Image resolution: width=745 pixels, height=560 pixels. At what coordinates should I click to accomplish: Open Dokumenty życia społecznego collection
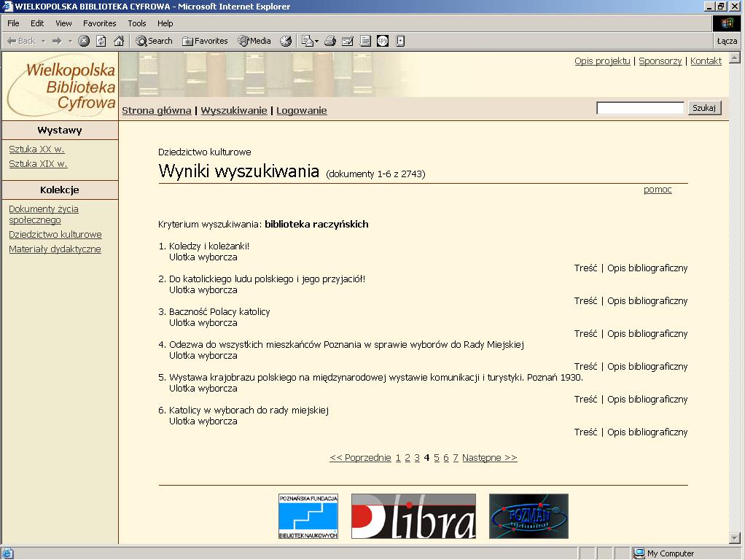coord(44,214)
